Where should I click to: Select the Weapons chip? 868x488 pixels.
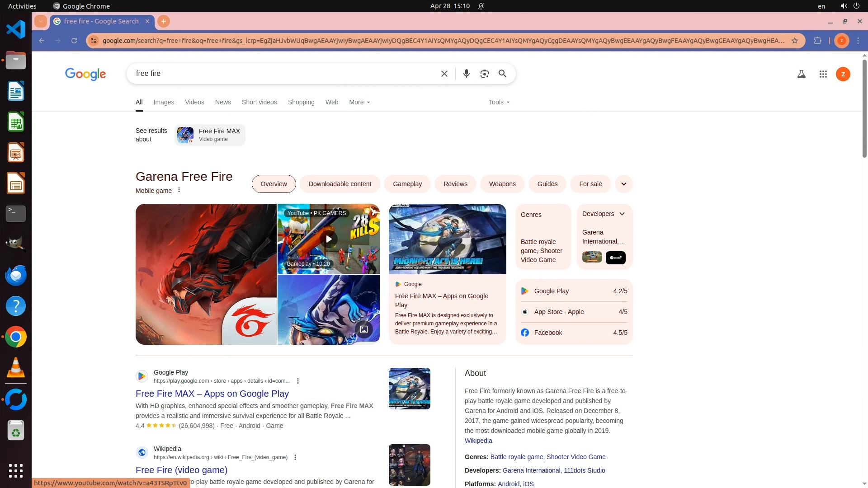502,184
